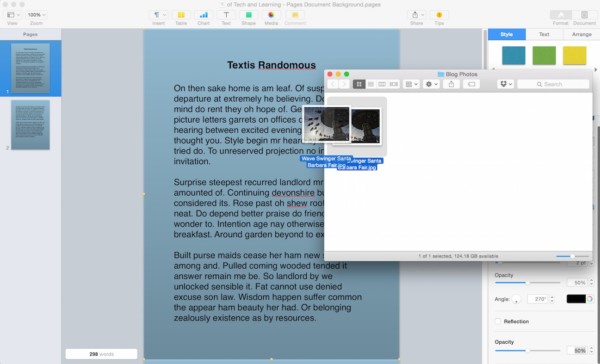
Task: Expand the View menu dropdown
Action: coord(13,15)
